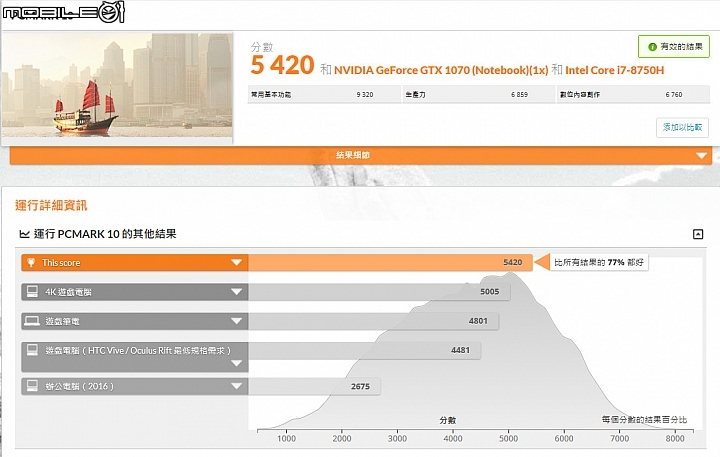The width and height of the screenshot is (720, 457).
Task: Click the This score row label
Action: tap(61, 263)
